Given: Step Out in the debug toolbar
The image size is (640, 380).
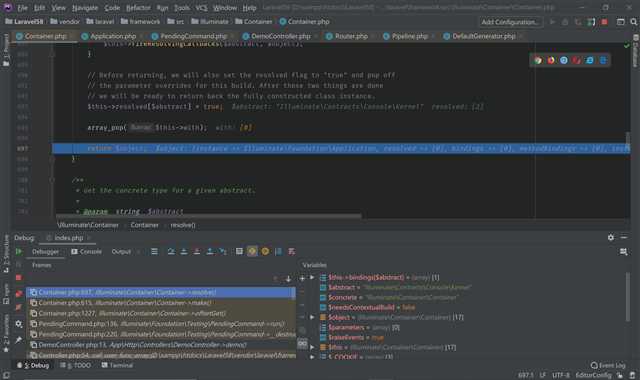Looking at the screenshot, I should pyautogui.click(x=210, y=251).
